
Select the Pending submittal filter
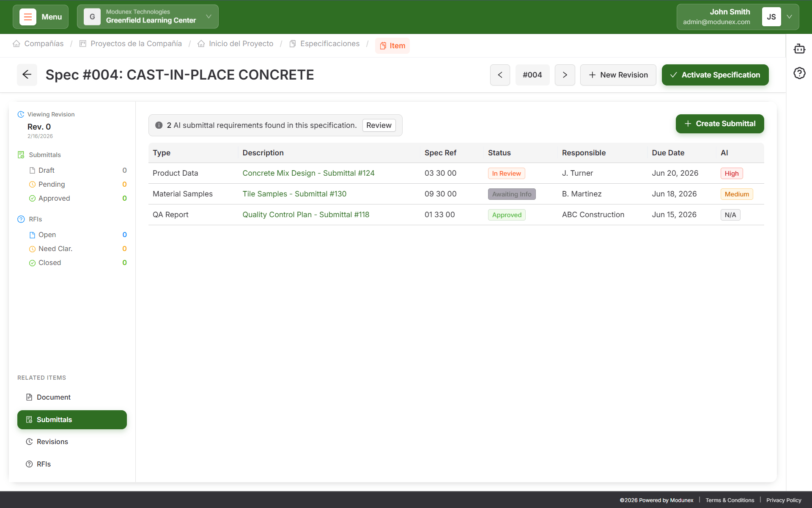pyautogui.click(x=52, y=184)
